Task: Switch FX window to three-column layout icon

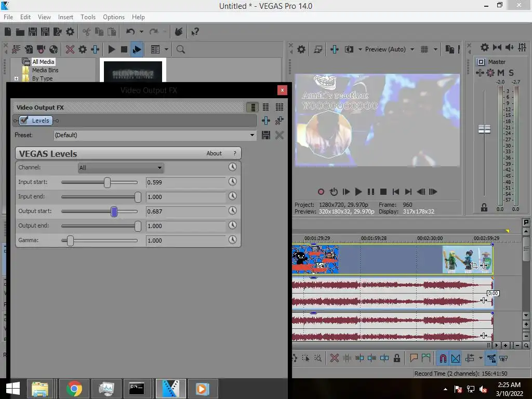Action: pos(279,107)
